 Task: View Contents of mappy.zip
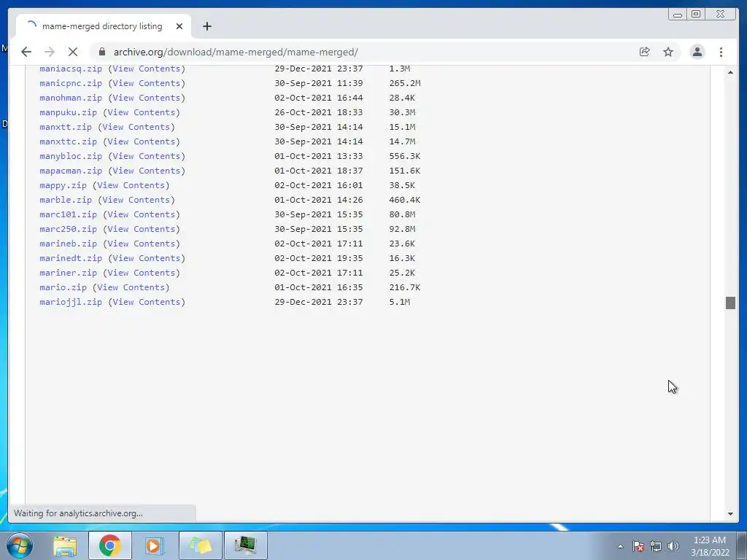pyautogui.click(x=131, y=185)
